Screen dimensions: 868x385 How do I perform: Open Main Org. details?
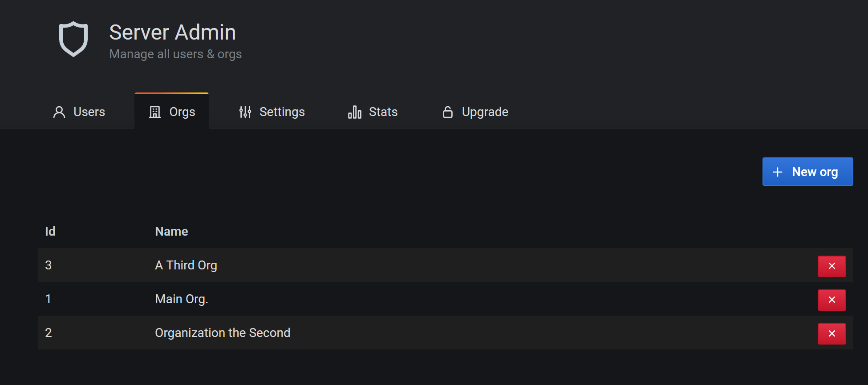[x=181, y=299]
